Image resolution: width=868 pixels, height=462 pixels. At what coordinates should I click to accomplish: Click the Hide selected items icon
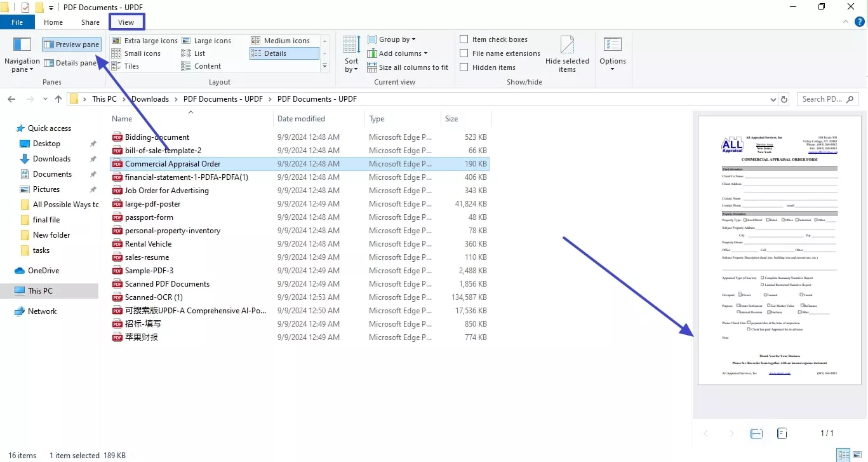[x=567, y=55]
